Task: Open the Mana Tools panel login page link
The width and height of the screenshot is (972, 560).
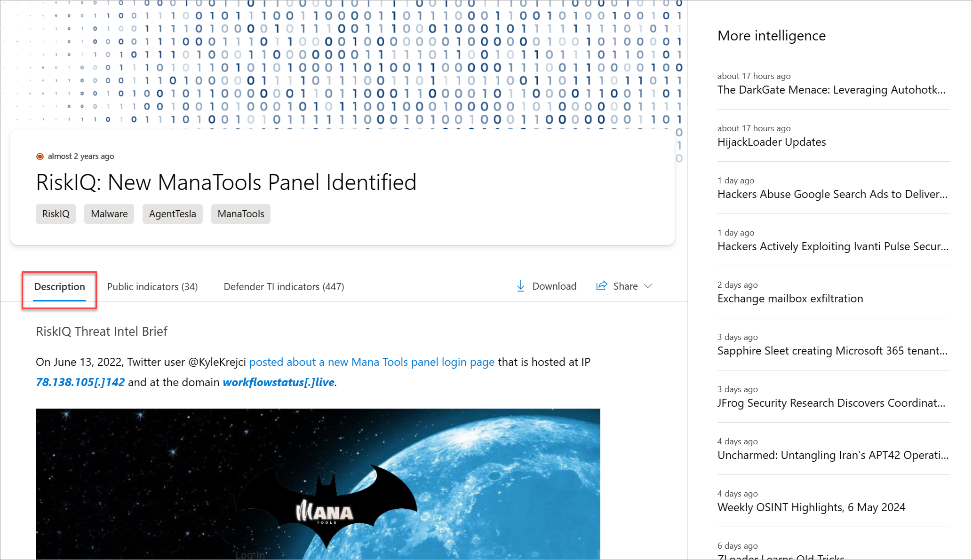Action: click(x=372, y=362)
